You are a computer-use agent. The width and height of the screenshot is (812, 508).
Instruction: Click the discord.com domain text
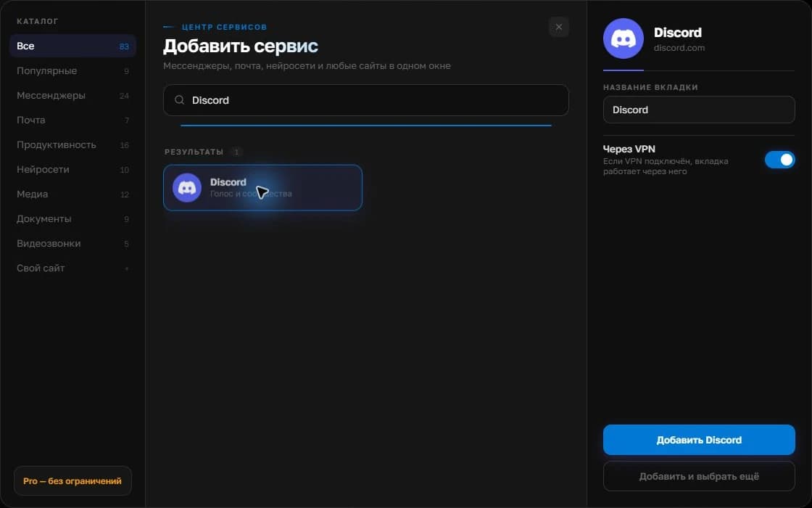[x=679, y=48]
